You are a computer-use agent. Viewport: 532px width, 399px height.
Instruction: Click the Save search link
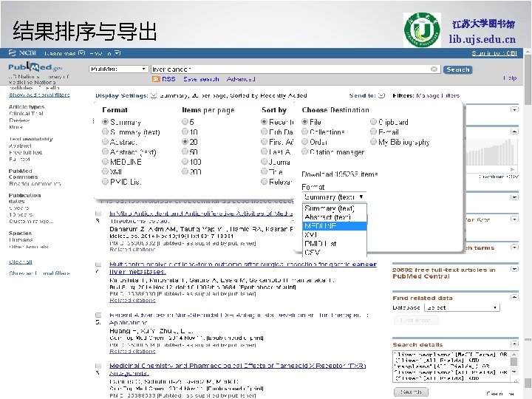coord(201,79)
